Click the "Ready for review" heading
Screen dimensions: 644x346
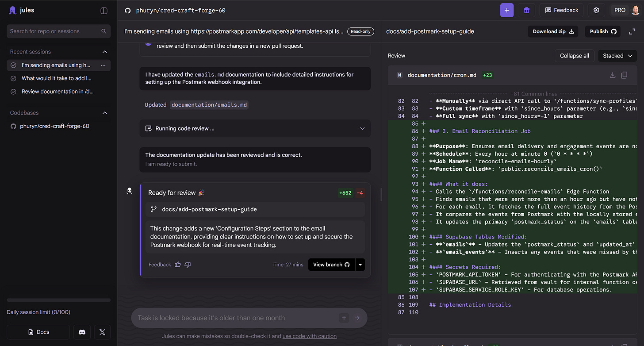(172, 192)
